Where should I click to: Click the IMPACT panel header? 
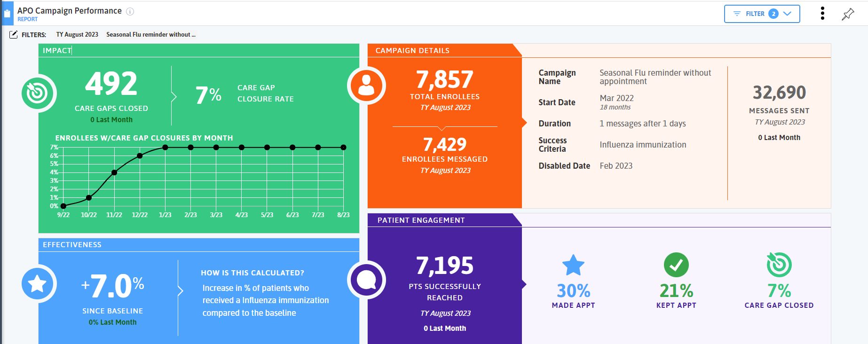coord(199,50)
